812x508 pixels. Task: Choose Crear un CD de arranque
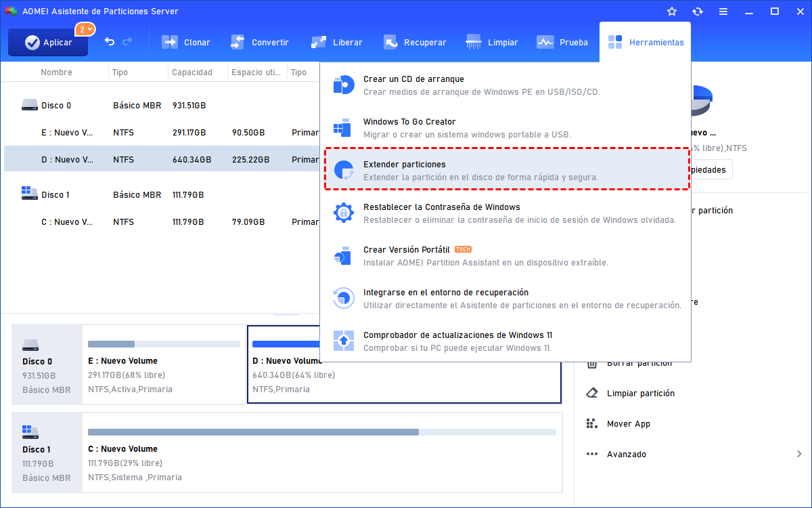pos(505,85)
